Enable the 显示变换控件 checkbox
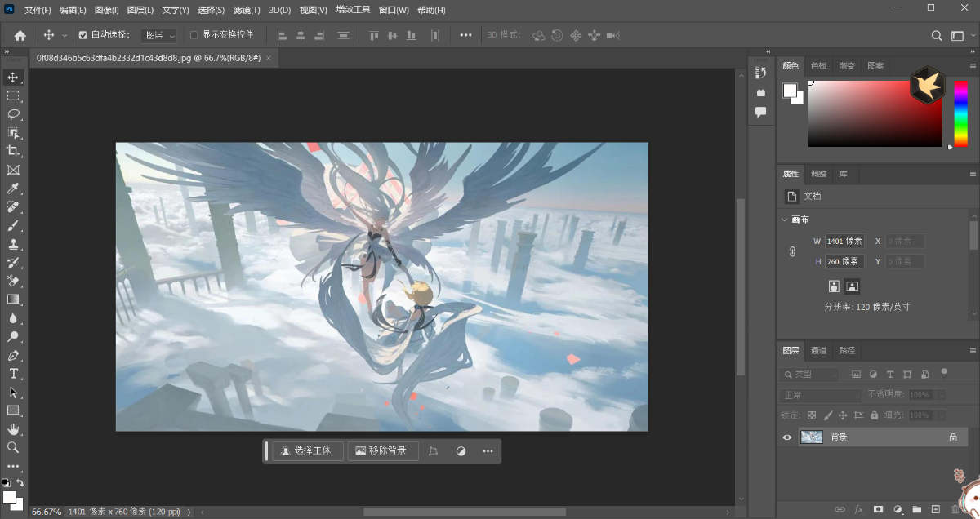 (x=194, y=35)
